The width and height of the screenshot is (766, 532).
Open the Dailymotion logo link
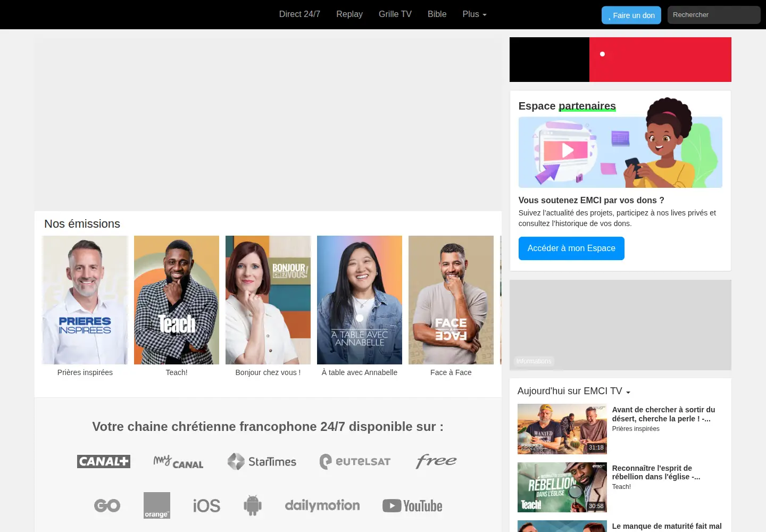pos(322,505)
